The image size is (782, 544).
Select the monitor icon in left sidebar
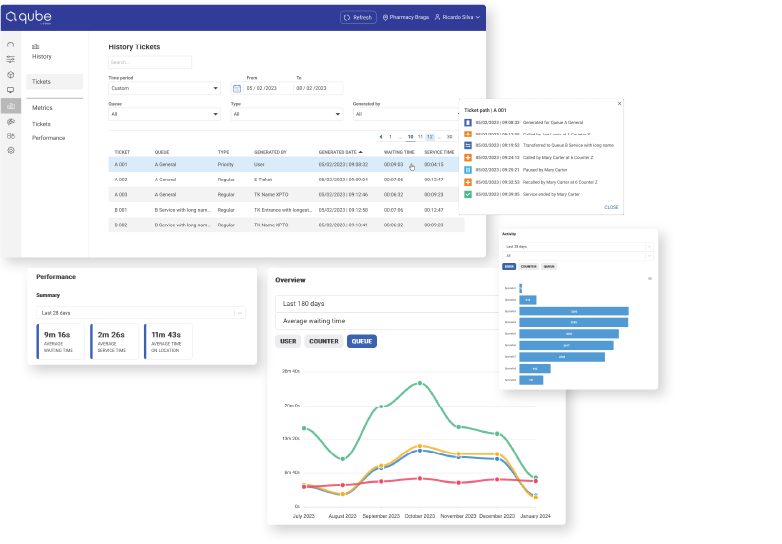coord(11,90)
